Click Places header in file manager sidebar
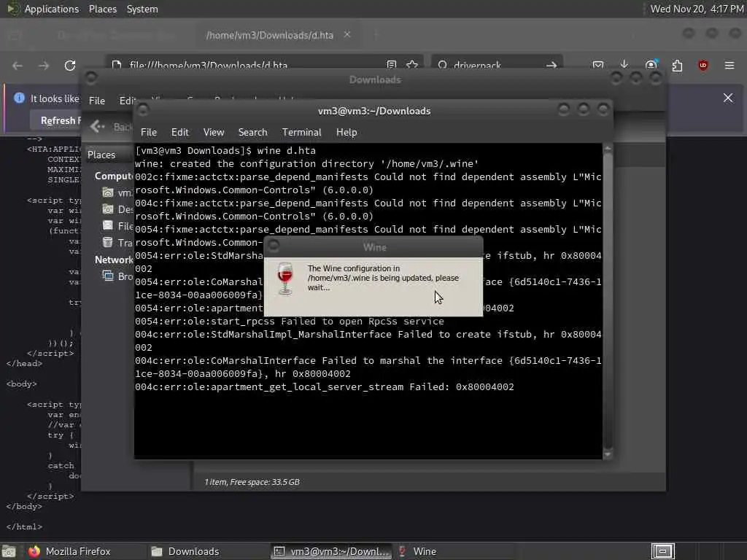The image size is (747, 560). 101,155
